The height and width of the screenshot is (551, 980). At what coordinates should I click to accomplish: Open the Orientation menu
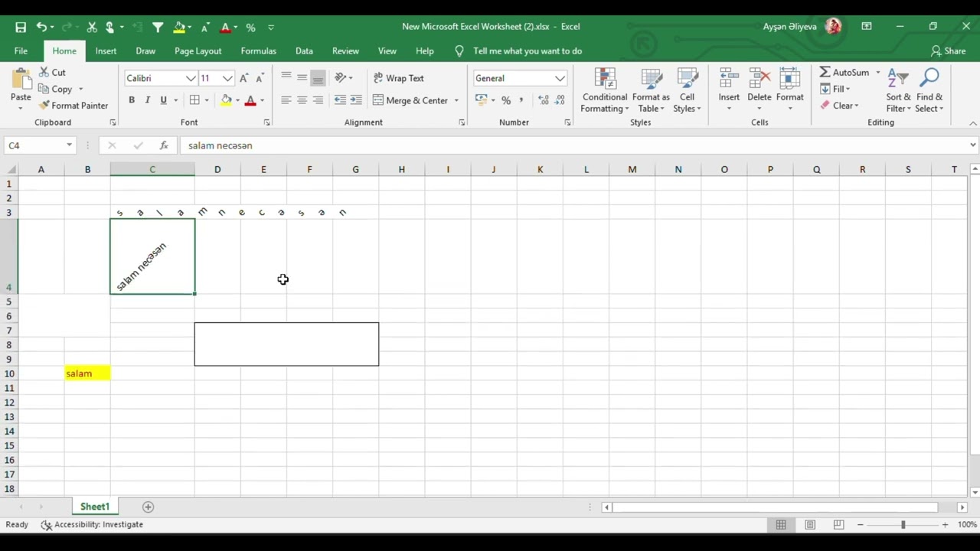(x=343, y=77)
